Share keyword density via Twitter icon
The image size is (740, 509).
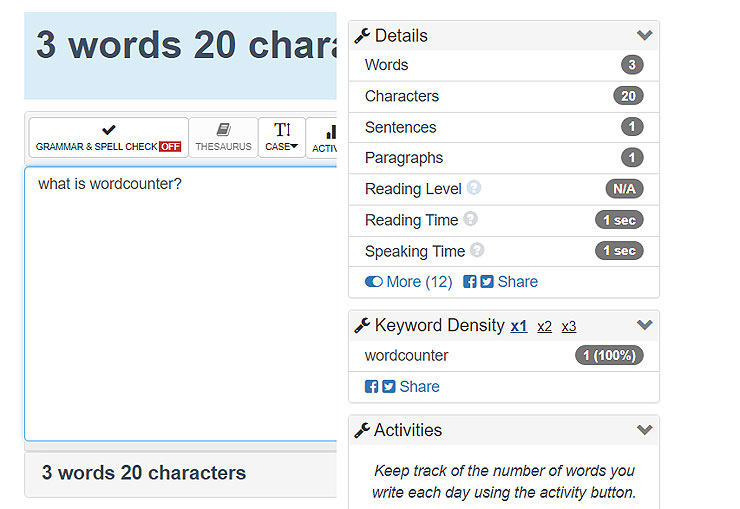[x=389, y=386]
